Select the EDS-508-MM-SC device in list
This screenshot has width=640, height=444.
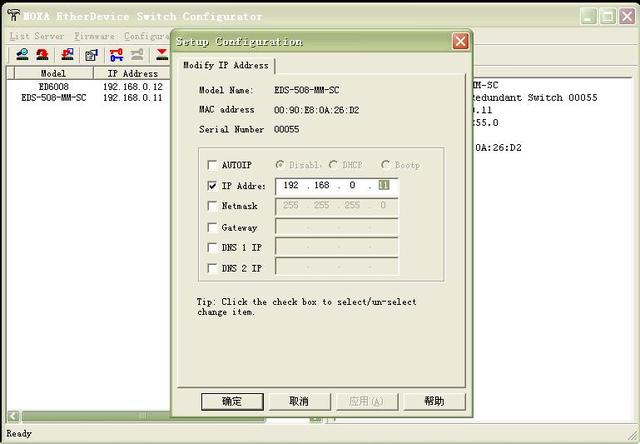click(54, 98)
